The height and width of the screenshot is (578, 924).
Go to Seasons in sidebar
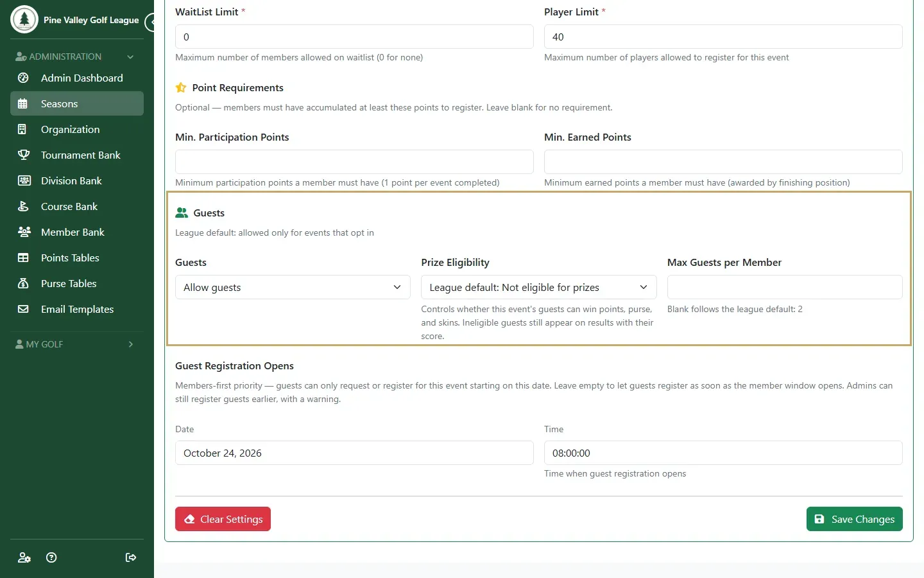pyautogui.click(x=77, y=103)
